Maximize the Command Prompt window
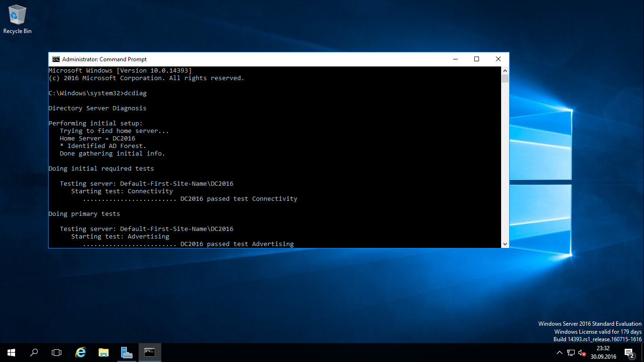The width and height of the screenshot is (644, 362). (x=477, y=59)
